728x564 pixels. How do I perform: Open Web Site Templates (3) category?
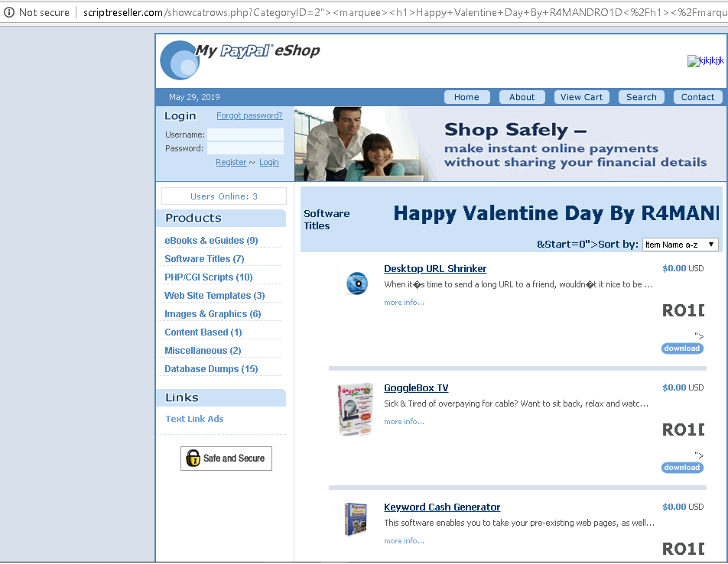(x=214, y=296)
